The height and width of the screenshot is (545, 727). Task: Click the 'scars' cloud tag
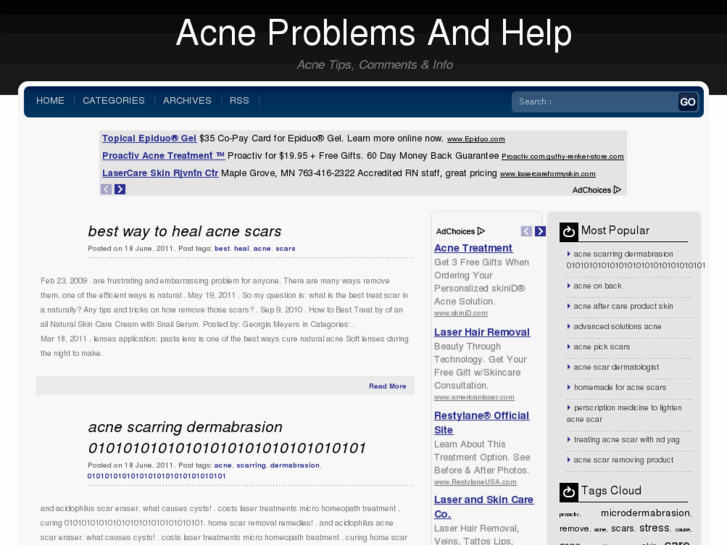[x=622, y=529]
